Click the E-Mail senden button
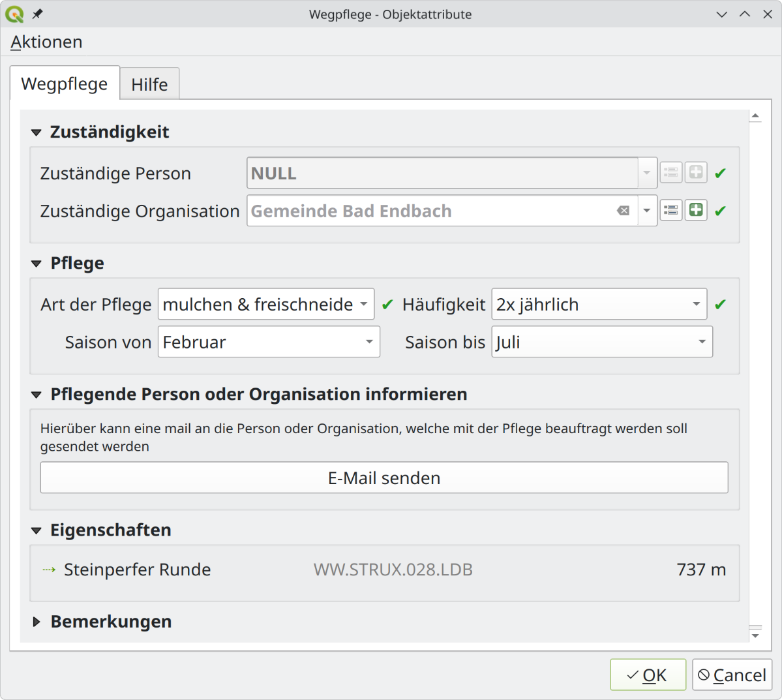This screenshot has height=700, width=782. pyautogui.click(x=384, y=478)
